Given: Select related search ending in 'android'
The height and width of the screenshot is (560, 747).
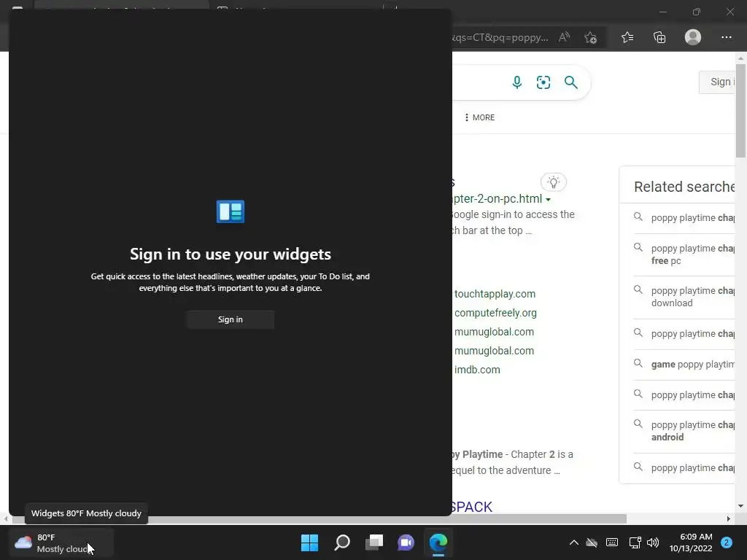Looking at the screenshot, I should point(684,432).
